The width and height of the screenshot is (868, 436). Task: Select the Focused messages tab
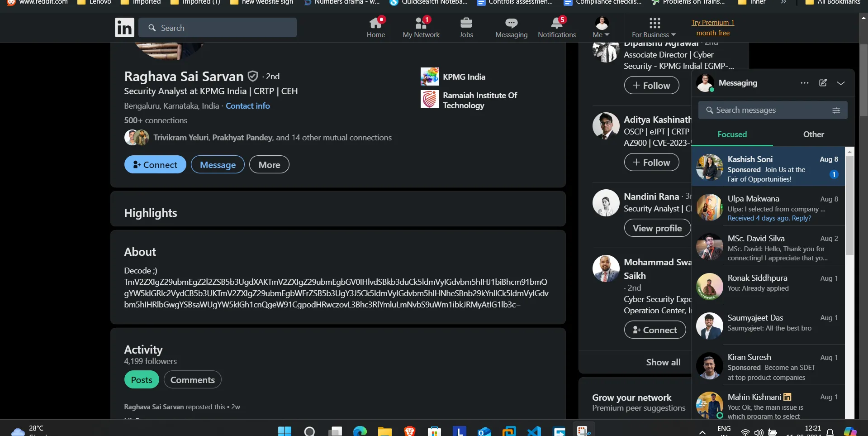[x=732, y=134]
